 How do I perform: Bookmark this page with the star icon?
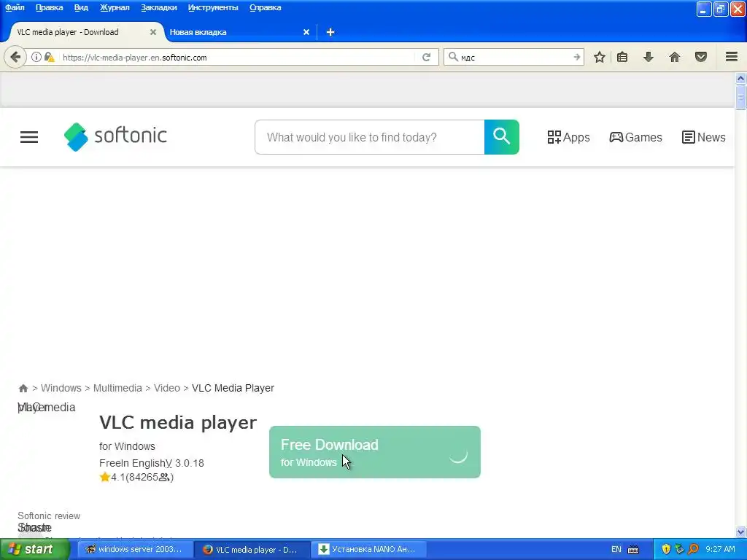(x=600, y=57)
